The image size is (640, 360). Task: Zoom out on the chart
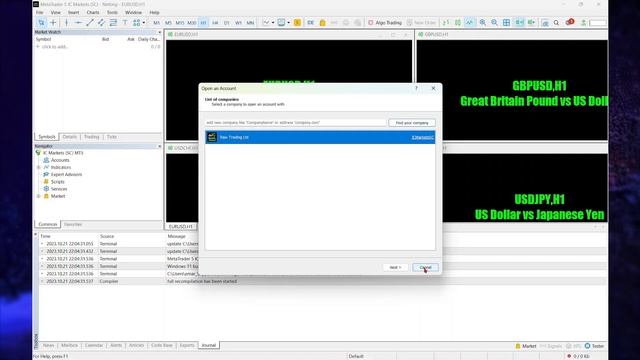pos(494,23)
